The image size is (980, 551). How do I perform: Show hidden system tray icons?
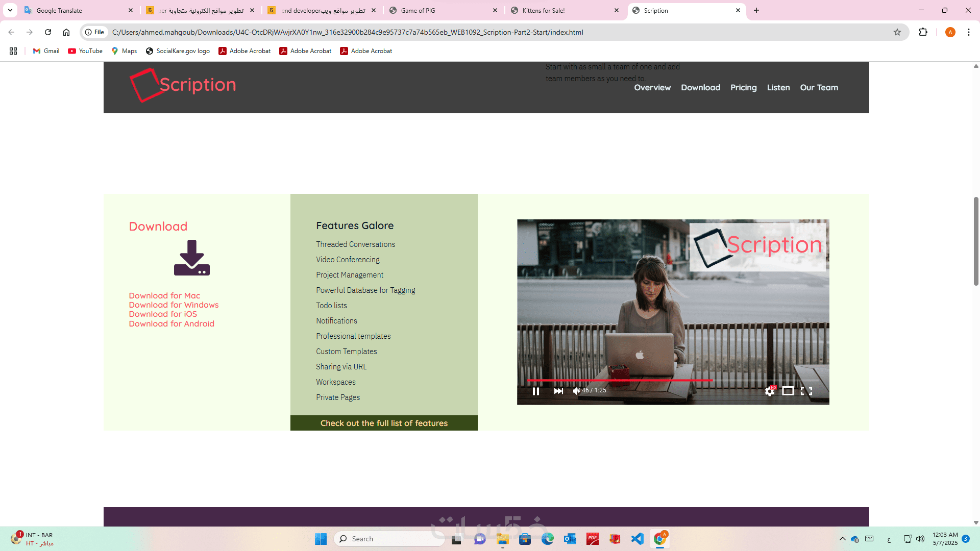843,539
